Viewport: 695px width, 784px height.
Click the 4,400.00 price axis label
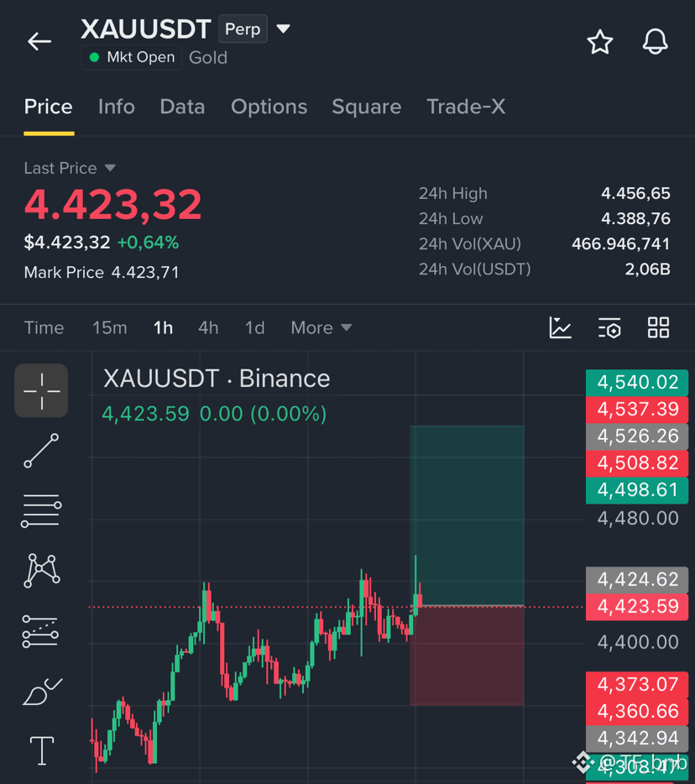click(638, 642)
